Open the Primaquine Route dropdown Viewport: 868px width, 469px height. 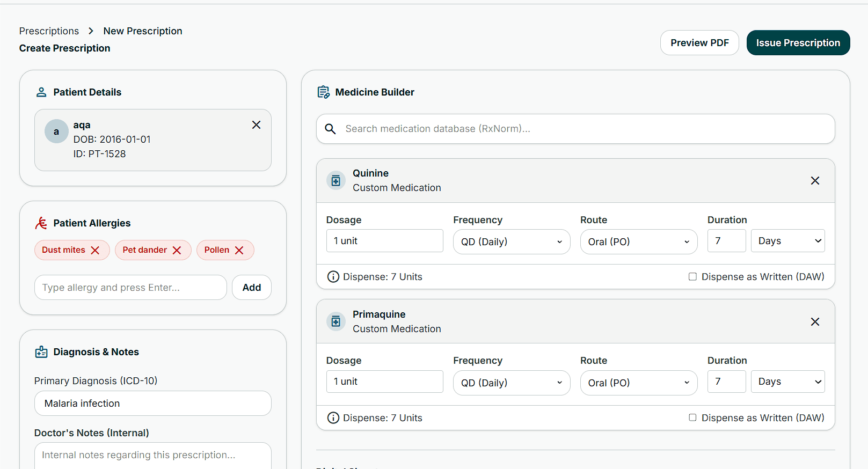point(639,383)
